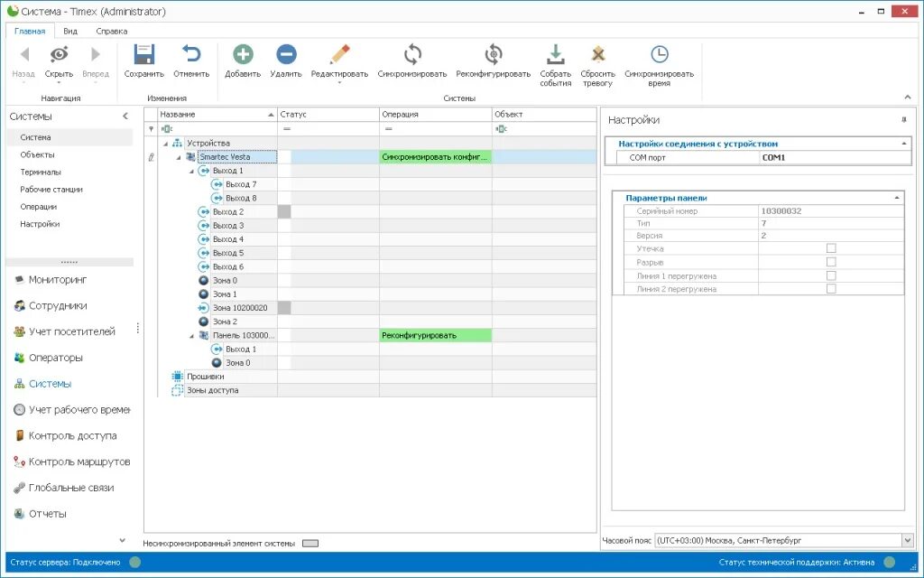Click the Скрыть eye icon

(59, 54)
